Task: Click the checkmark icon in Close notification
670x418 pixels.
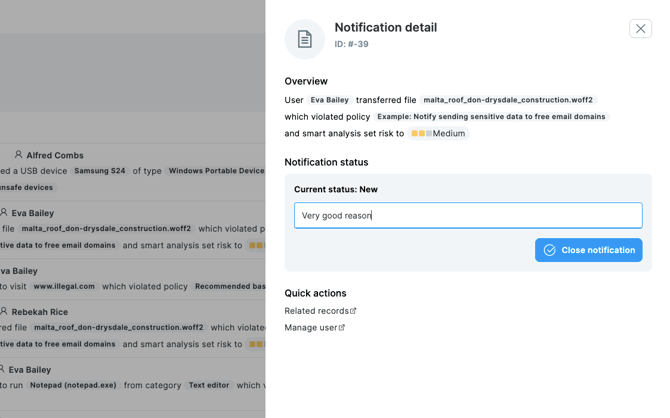Action: tap(550, 250)
